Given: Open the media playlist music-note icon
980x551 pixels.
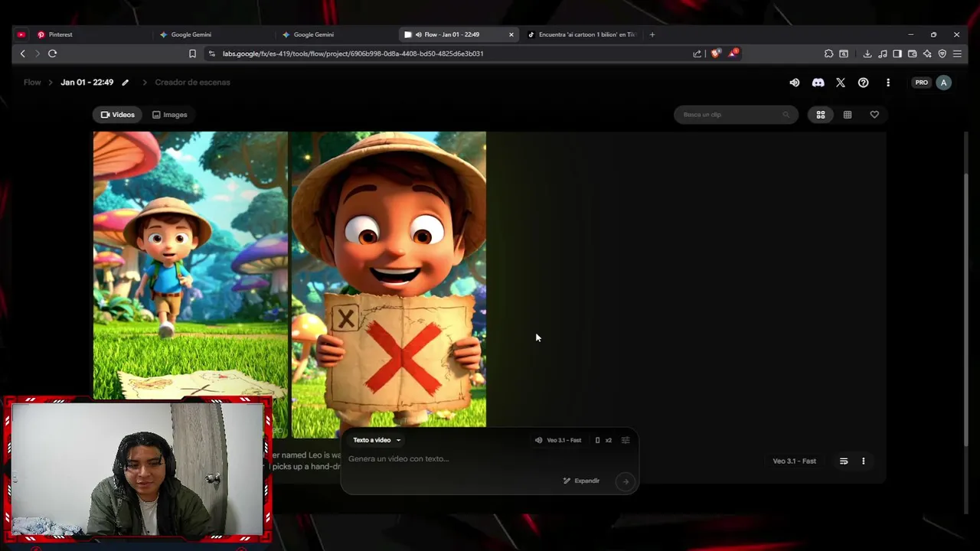Looking at the screenshot, I should [x=882, y=54].
